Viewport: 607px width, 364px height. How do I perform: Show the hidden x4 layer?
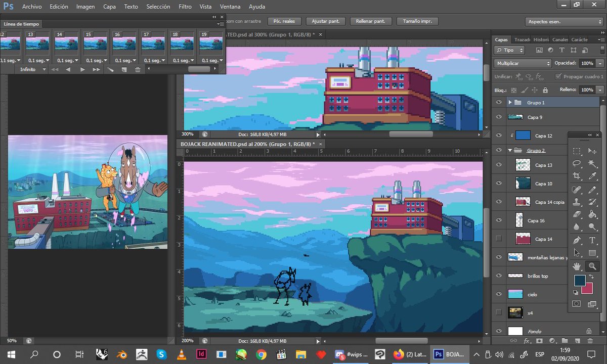point(499,312)
